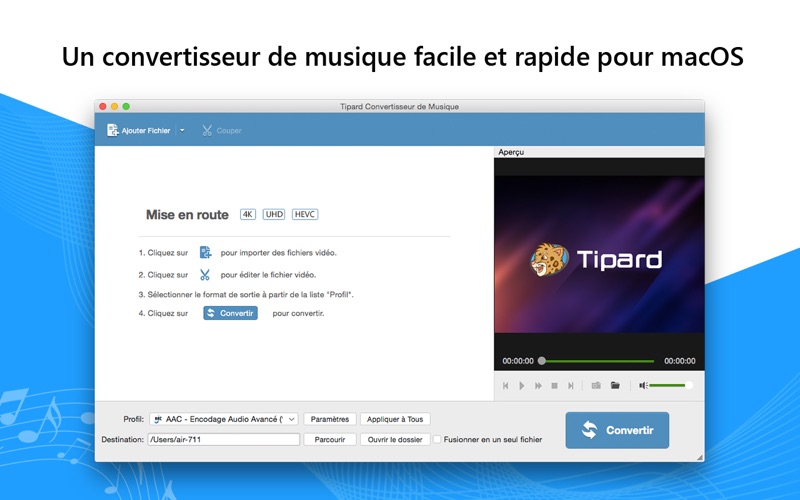
Task: Click the large Convertir button
Action: point(617,430)
